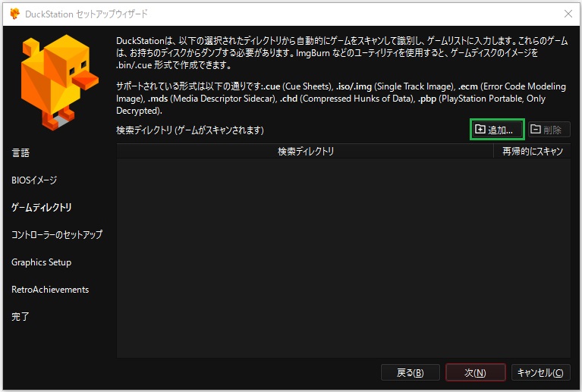
Task: Select the コントローラーのセットアップ sidebar step
Action: [57, 235]
